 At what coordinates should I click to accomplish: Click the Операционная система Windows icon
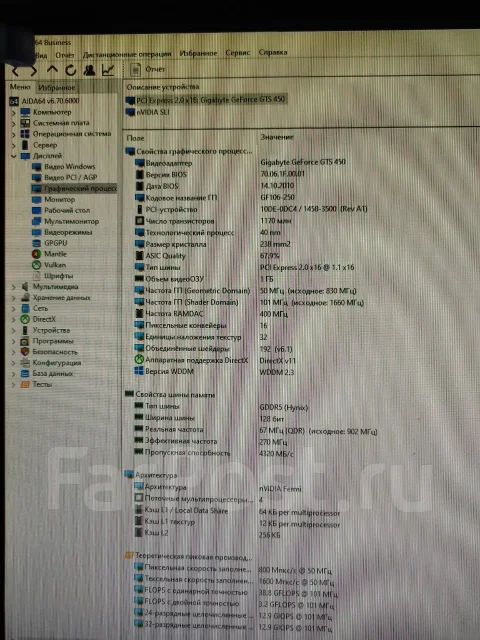25,134
